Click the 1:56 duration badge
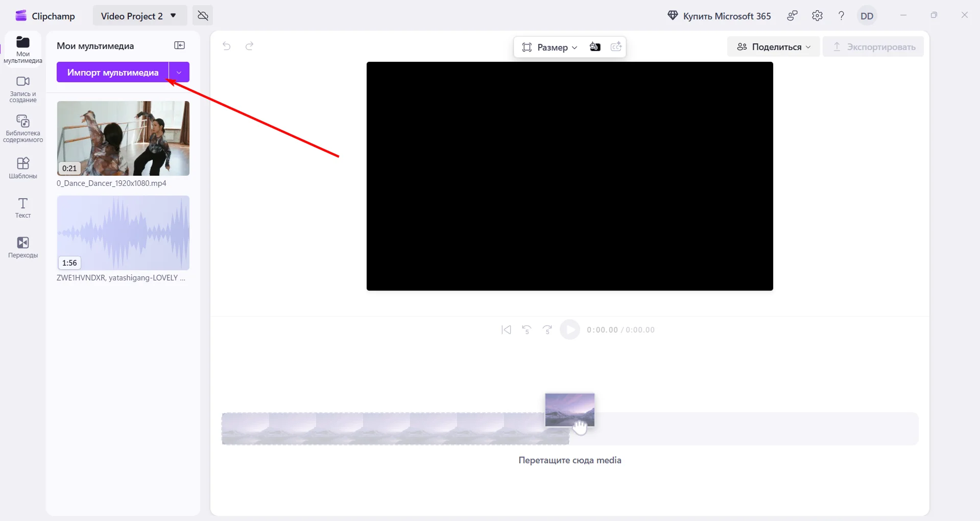This screenshot has height=521, width=980. [x=69, y=263]
